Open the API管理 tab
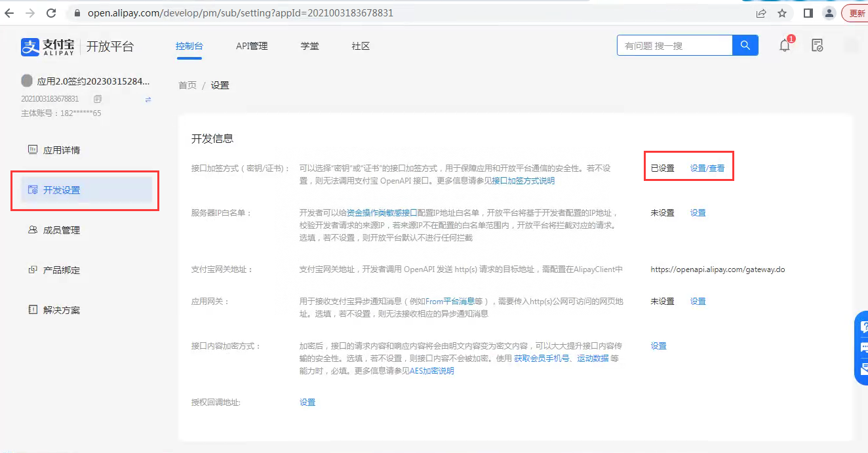The width and height of the screenshot is (868, 453). (252, 46)
